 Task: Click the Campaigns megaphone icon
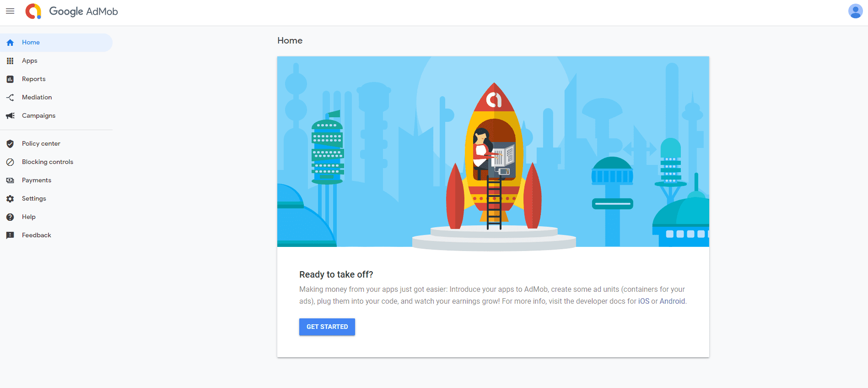tap(10, 116)
